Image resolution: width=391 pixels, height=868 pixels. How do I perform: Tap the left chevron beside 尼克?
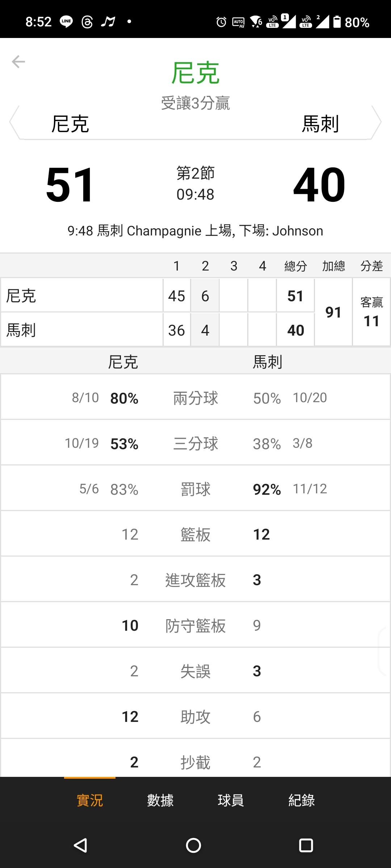coord(14,123)
